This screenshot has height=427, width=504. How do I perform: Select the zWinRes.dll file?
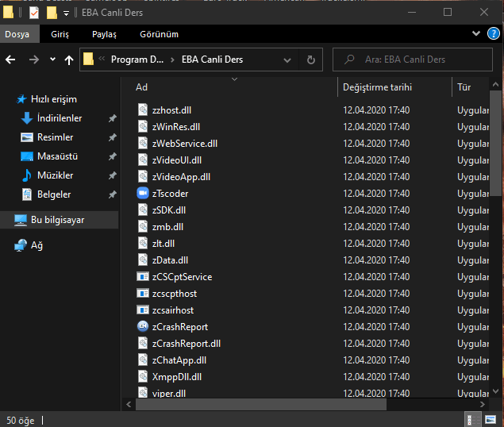tap(176, 127)
